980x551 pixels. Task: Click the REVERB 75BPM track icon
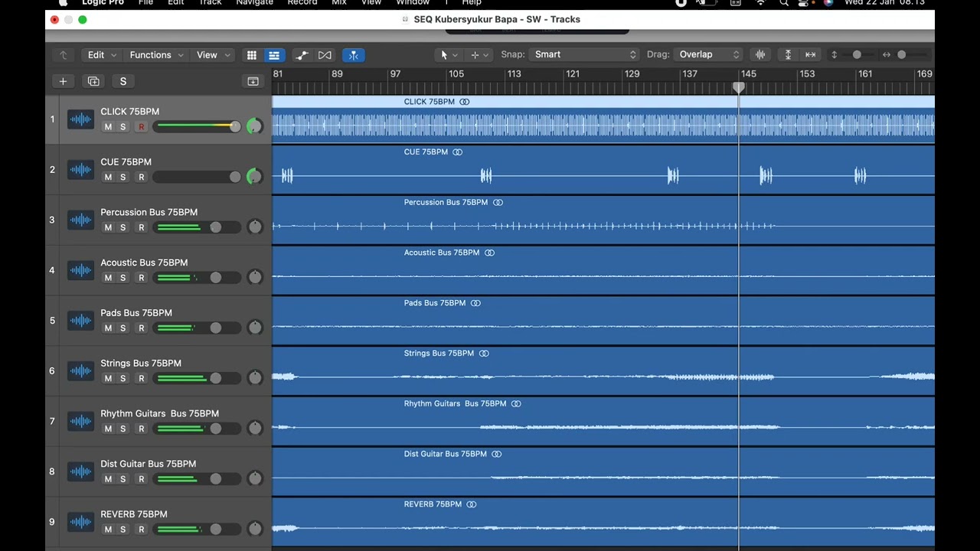(80, 523)
